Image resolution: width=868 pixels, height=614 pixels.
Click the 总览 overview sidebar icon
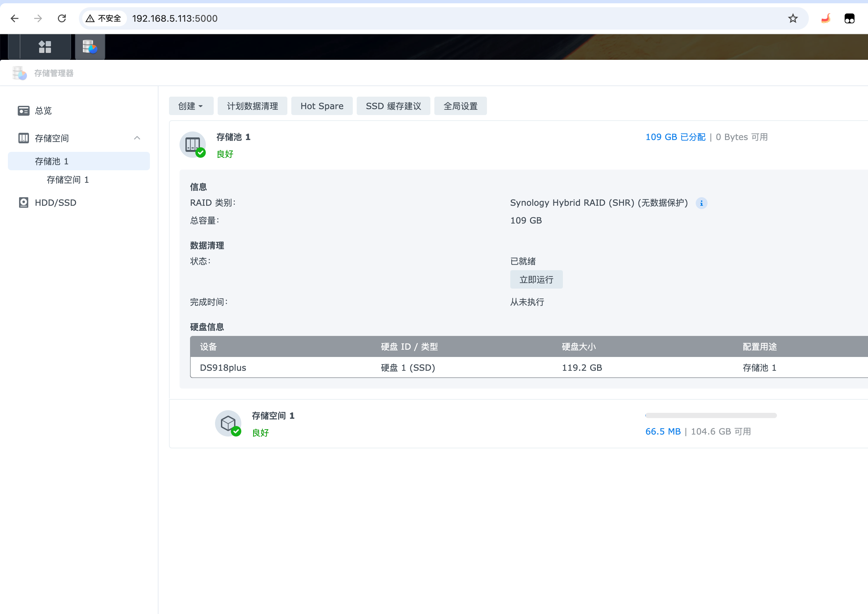(23, 110)
